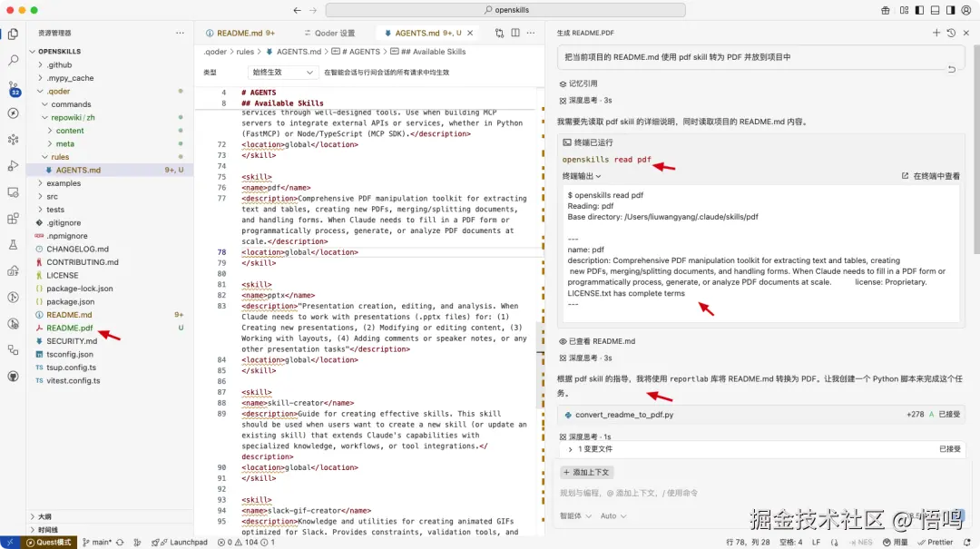Click the LF line ending indicator
The width and height of the screenshot is (980, 549).
pos(816,542)
